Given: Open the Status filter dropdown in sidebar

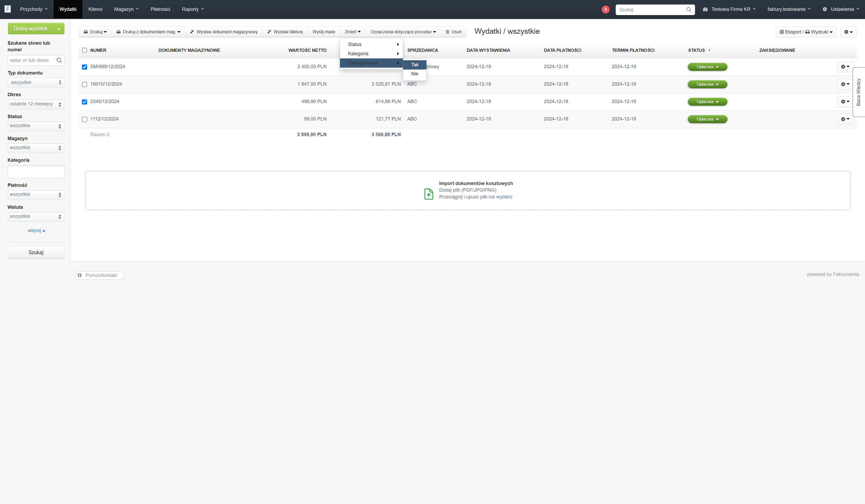Looking at the screenshot, I should (36, 126).
